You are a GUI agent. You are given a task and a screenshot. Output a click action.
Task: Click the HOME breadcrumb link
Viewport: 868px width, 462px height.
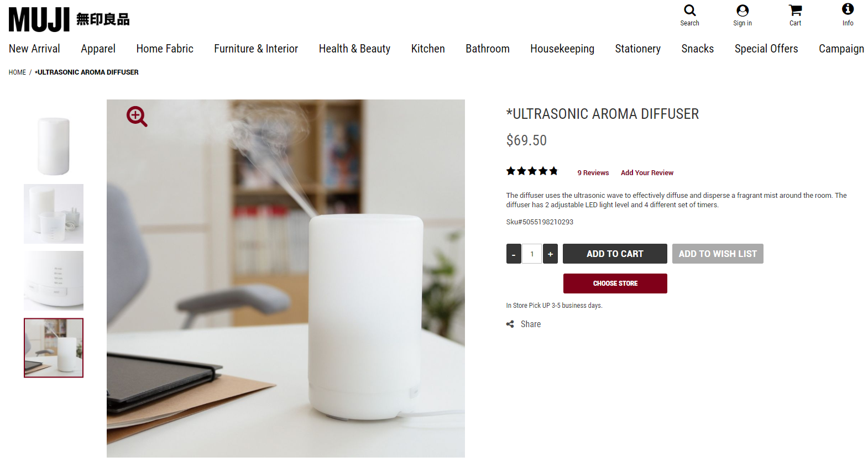click(x=17, y=72)
